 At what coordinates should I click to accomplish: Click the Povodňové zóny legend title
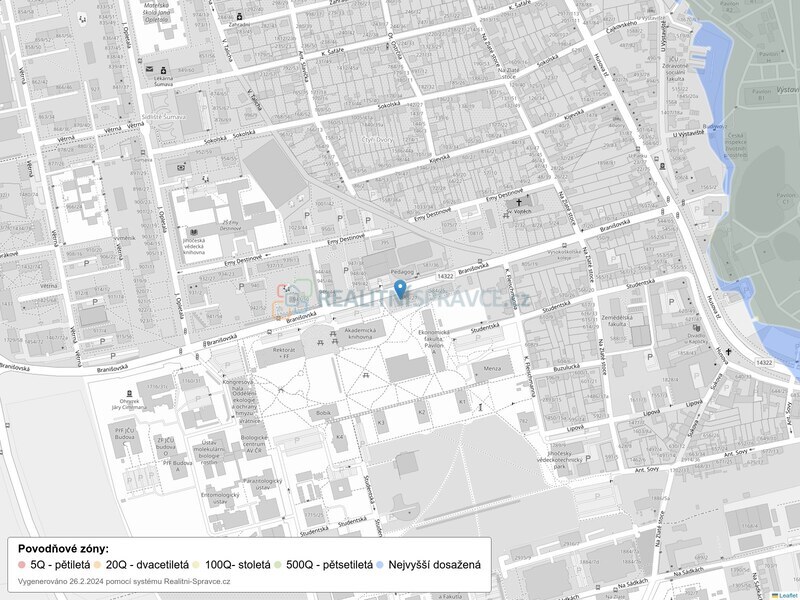[x=64, y=549]
